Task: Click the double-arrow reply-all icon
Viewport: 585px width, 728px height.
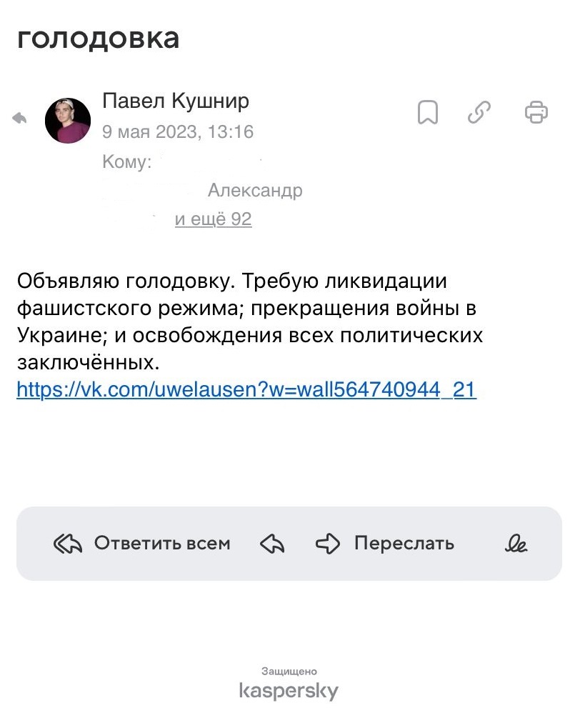Action: pos(68,544)
